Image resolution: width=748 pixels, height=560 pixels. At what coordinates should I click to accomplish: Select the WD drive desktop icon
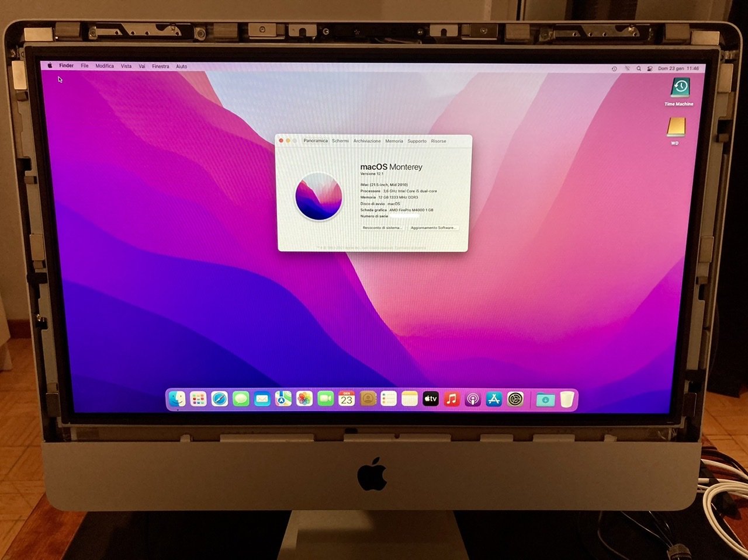(x=676, y=127)
